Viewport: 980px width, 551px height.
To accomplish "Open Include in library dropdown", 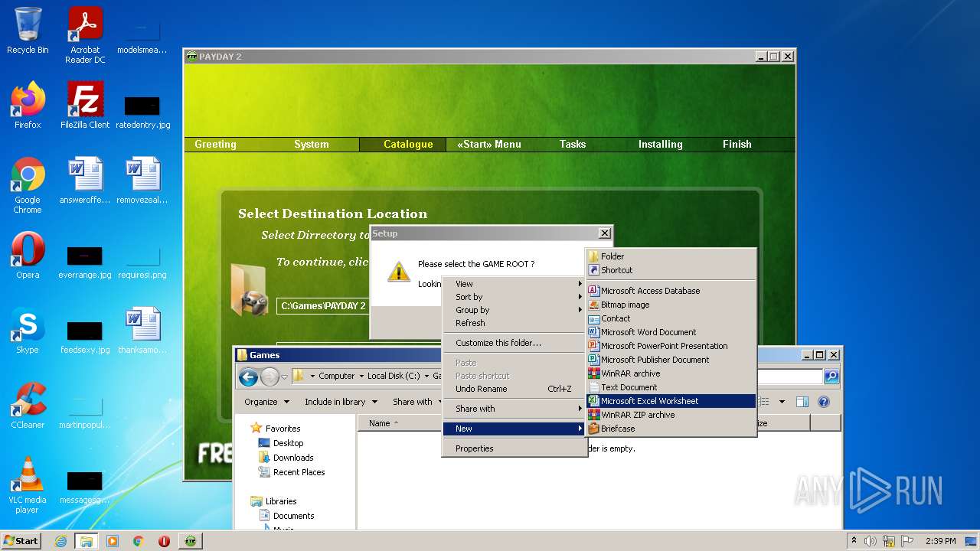I will click(x=341, y=402).
